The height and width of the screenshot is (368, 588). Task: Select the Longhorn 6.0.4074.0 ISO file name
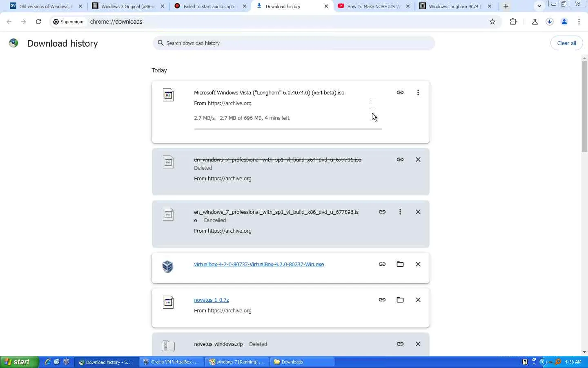[x=269, y=92]
